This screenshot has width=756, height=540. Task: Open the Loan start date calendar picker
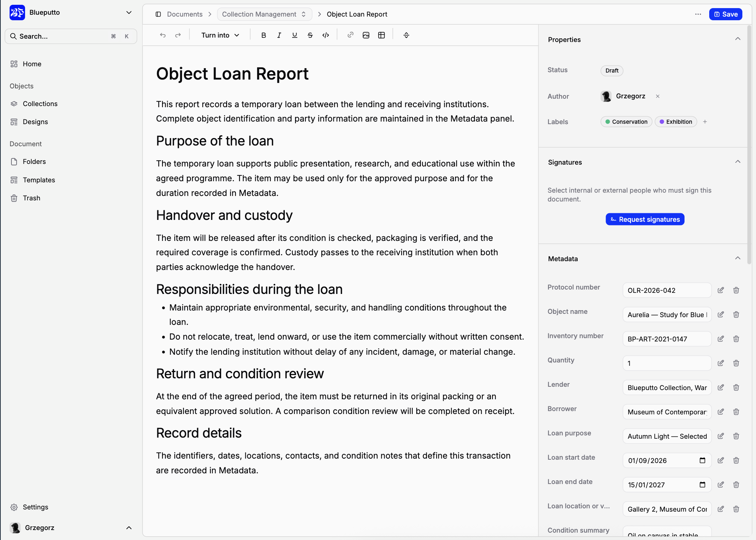[702, 460]
